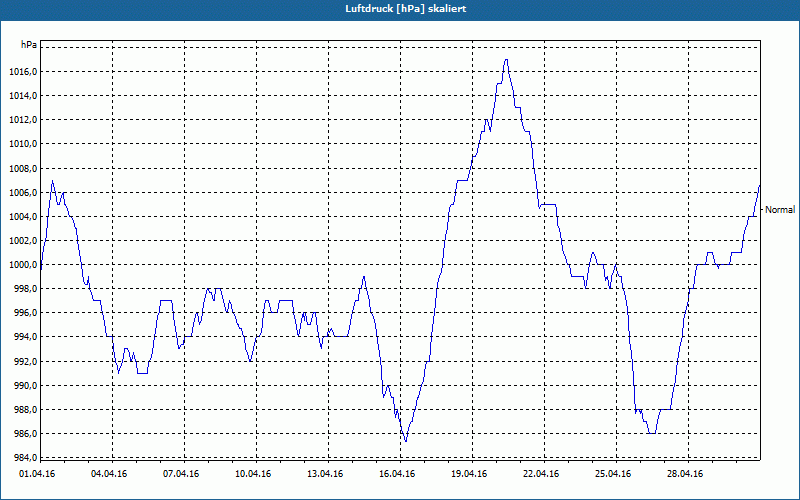Image resolution: width=800 pixels, height=500 pixels.
Task: Click the 990,0 y-axis value
Action: coord(25,385)
